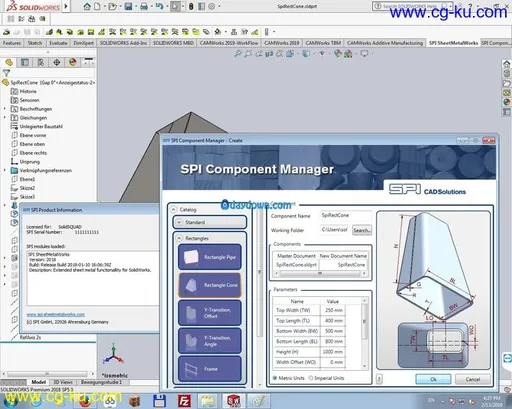Viewport: 512px width, 409px height.
Task: Switch to the FeatureManager design tree tab icon
Action: [9, 62]
